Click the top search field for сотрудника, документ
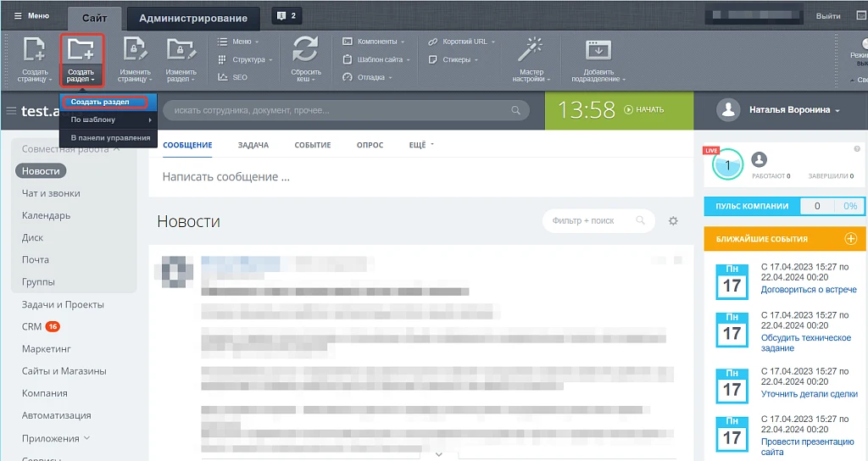This screenshot has width=868, height=461. click(346, 110)
